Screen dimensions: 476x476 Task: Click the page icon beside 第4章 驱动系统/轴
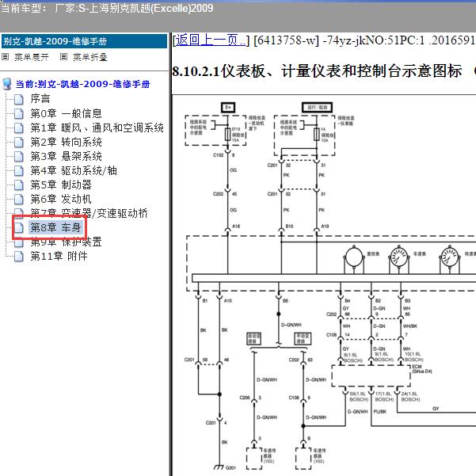click(19, 170)
